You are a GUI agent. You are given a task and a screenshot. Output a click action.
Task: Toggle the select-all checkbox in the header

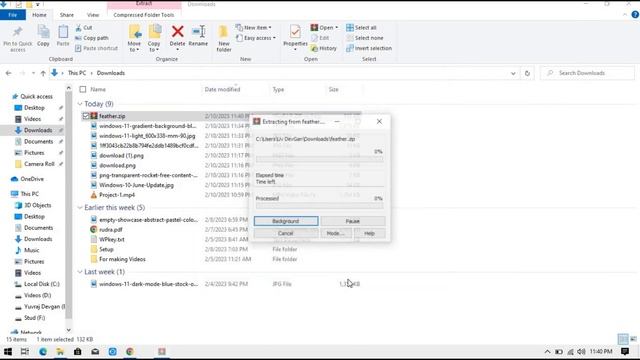[83, 89]
